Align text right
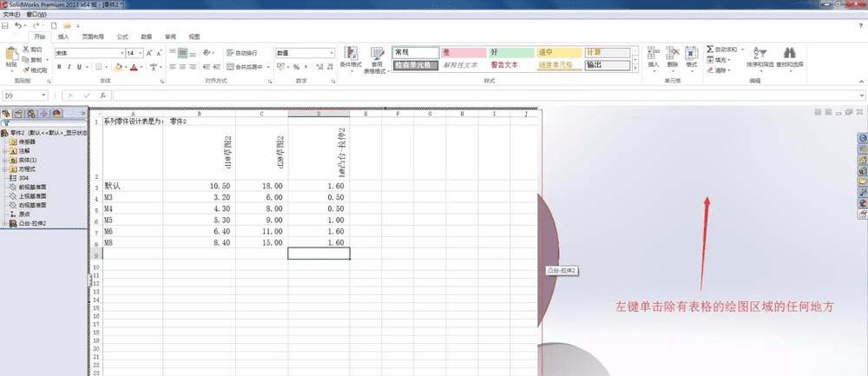Image resolution: width=868 pixels, height=376 pixels. tap(193, 67)
